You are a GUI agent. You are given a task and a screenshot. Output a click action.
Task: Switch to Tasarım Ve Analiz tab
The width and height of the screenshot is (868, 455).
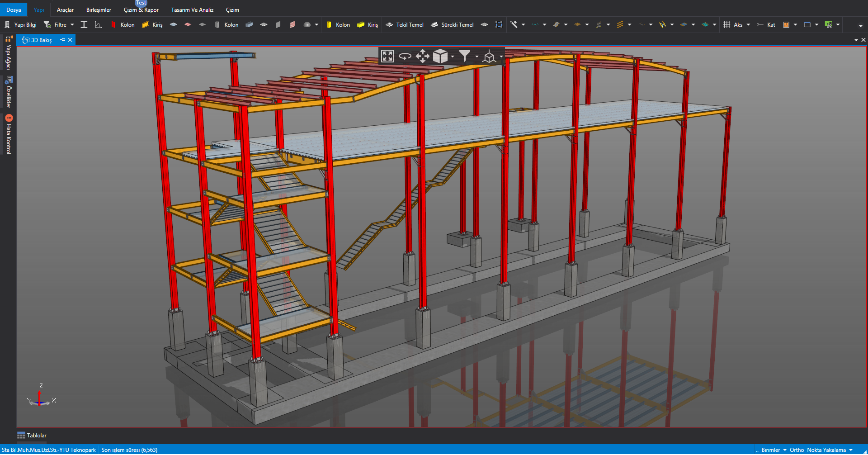192,10
